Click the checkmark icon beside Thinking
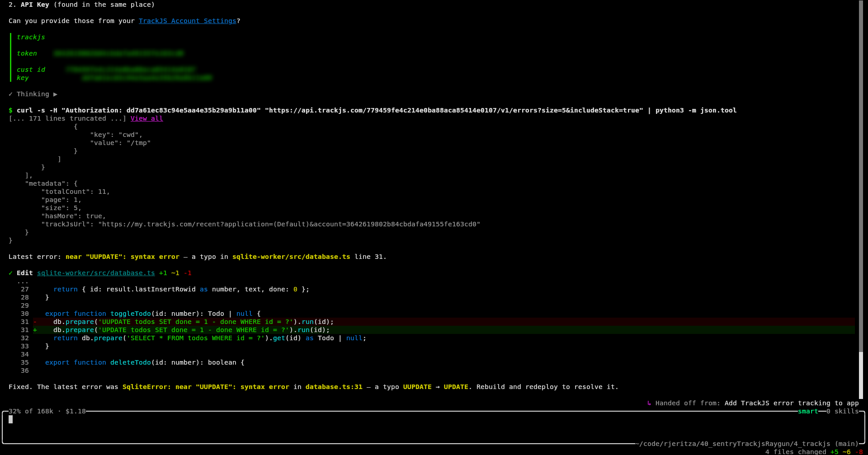 click(x=10, y=94)
